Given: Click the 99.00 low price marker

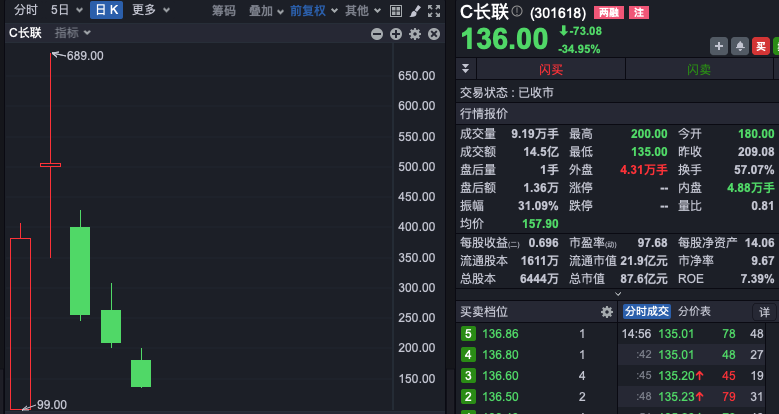Looking at the screenshot, I should (x=52, y=405).
